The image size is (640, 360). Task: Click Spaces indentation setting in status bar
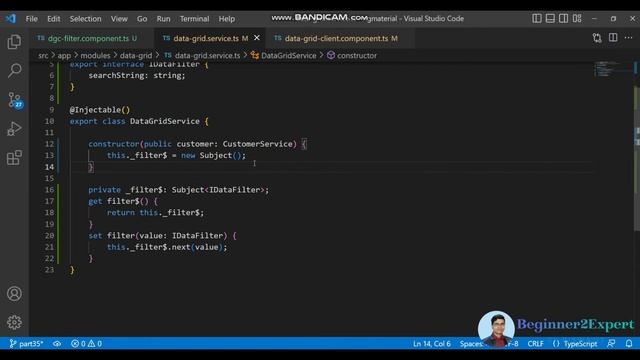471,344
